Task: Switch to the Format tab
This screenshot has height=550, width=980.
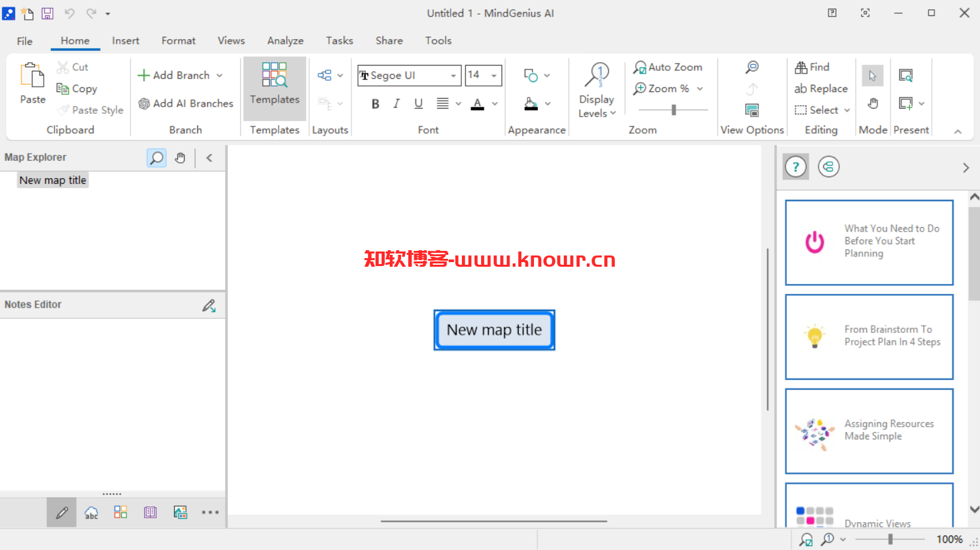Action: click(x=179, y=41)
